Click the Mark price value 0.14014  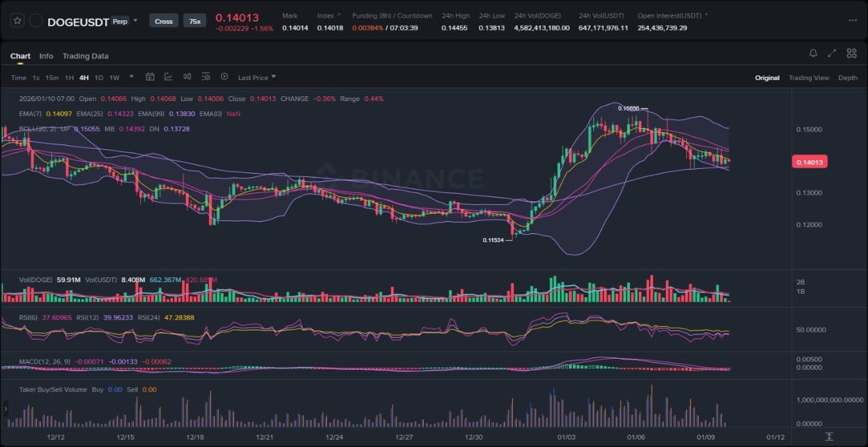coord(295,28)
